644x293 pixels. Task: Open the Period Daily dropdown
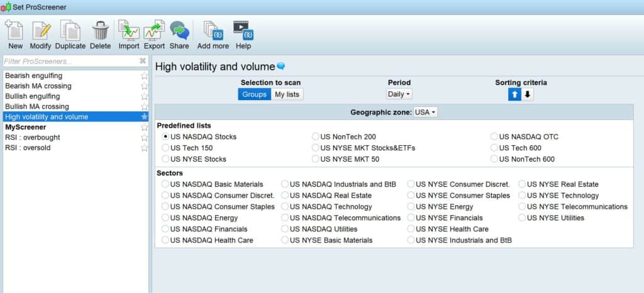point(399,94)
